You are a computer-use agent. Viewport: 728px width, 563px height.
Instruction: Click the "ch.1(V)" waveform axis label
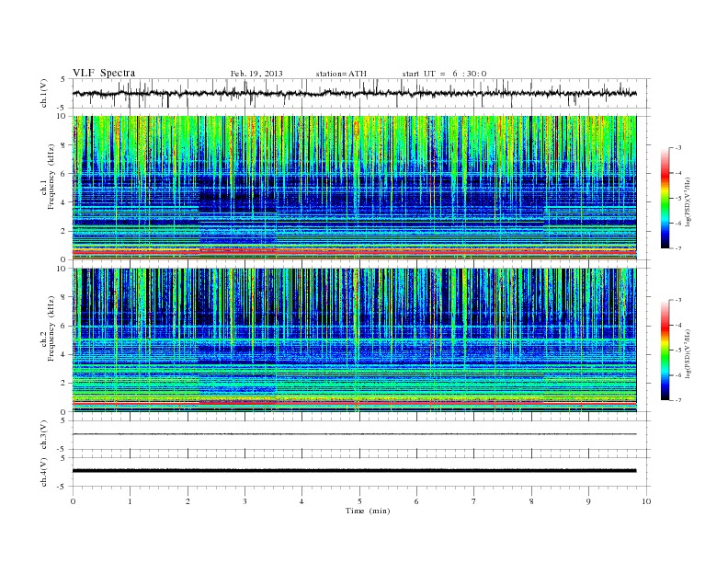44,93
